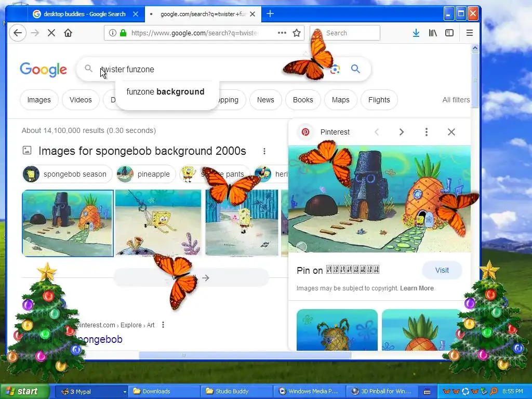This screenshot has height=399, width=532.
Task: Open the on-screen keyboard icon in the taskbar
Action: click(x=427, y=392)
